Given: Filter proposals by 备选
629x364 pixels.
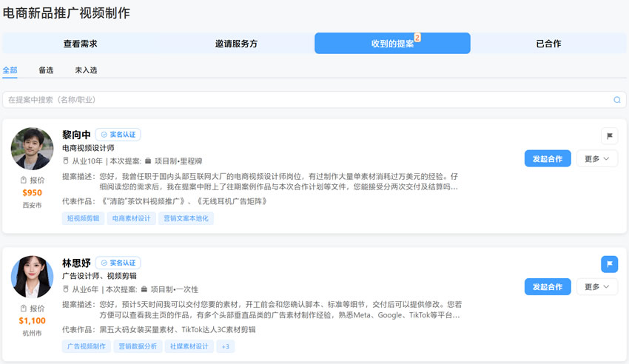Looking at the screenshot, I should coord(46,70).
